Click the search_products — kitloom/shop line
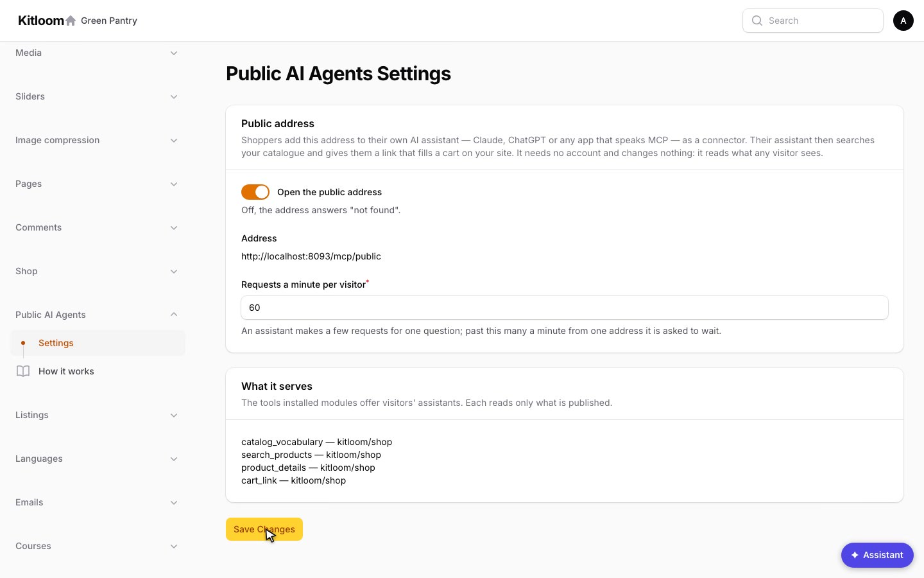The width and height of the screenshot is (924, 578). click(x=311, y=455)
